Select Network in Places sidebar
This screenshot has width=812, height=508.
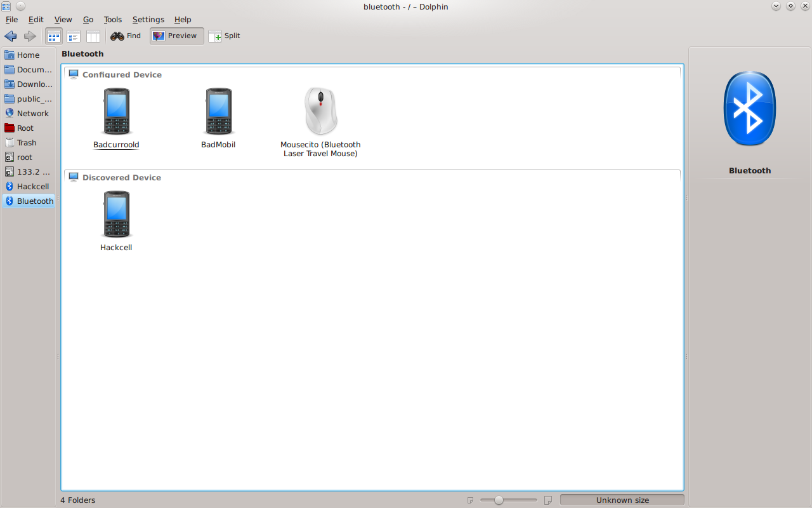29,114
